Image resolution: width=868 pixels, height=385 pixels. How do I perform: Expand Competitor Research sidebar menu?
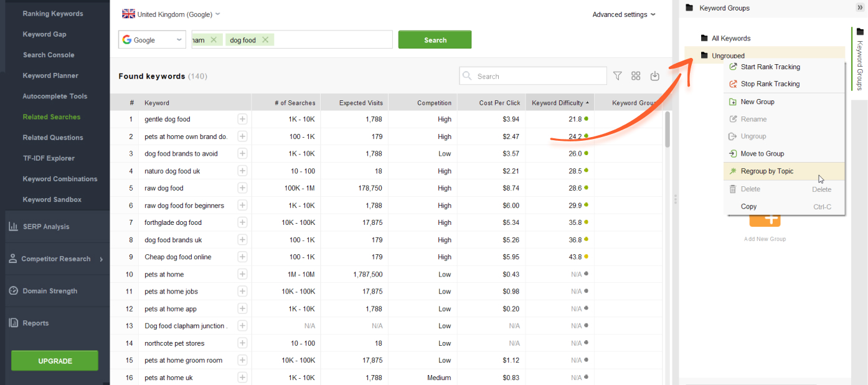[x=56, y=259]
